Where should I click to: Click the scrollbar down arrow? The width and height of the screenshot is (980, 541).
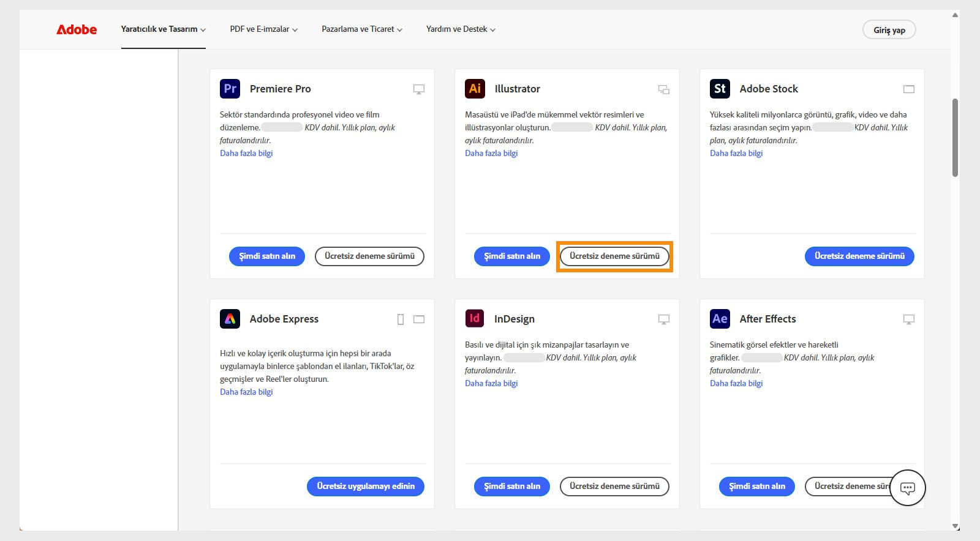955,526
